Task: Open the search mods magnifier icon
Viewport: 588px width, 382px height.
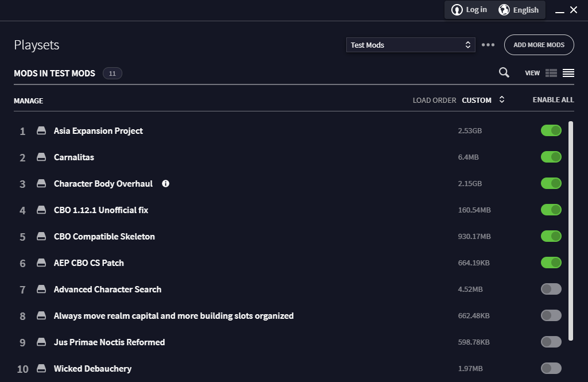Action: click(504, 72)
